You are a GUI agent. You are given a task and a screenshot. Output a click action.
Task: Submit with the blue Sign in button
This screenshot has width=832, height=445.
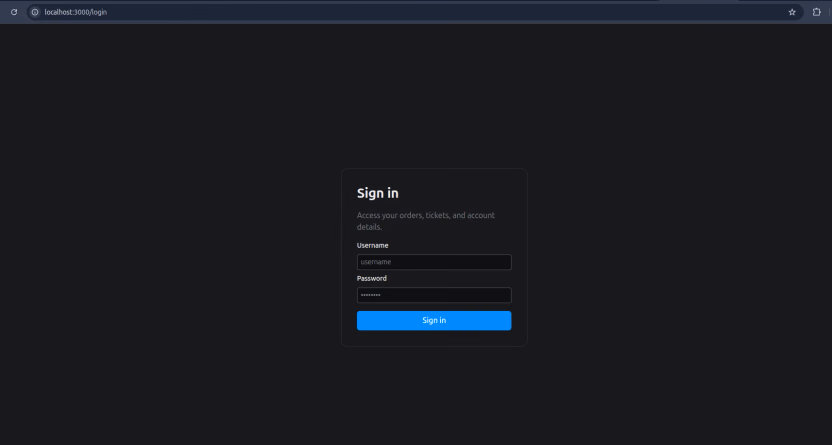[x=434, y=320]
